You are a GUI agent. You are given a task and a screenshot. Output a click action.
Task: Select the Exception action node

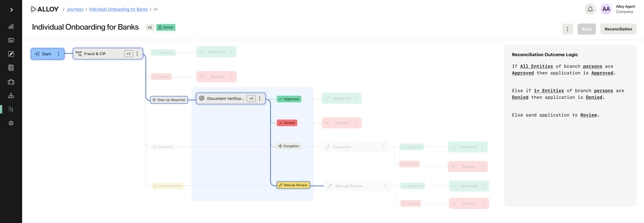[x=355, y=147]
